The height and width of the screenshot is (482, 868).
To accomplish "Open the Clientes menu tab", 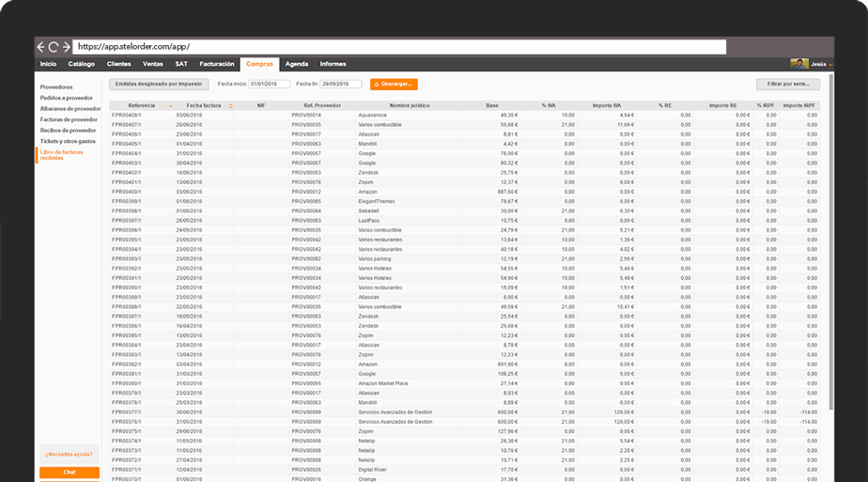I will coord(119,64).
